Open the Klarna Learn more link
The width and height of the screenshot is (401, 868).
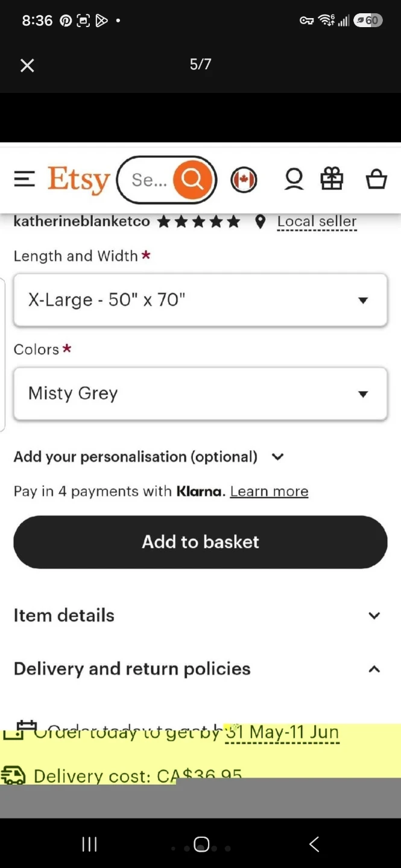pos(269,492)
